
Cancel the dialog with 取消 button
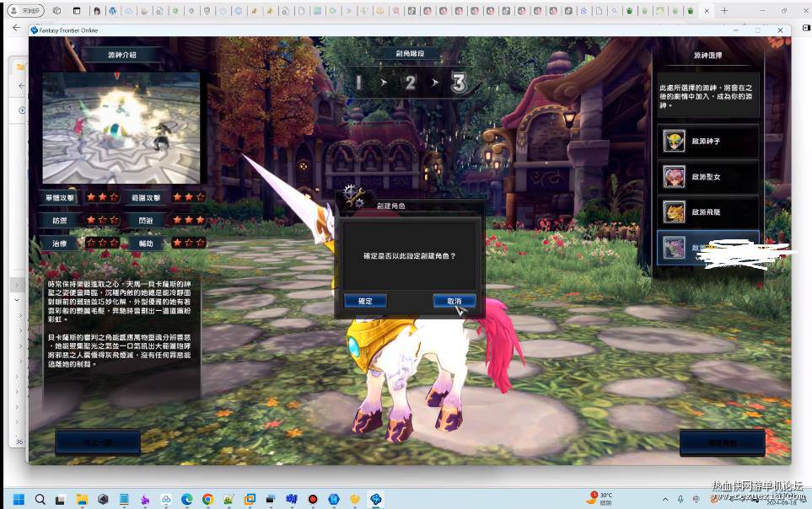(x=454, y=301)
